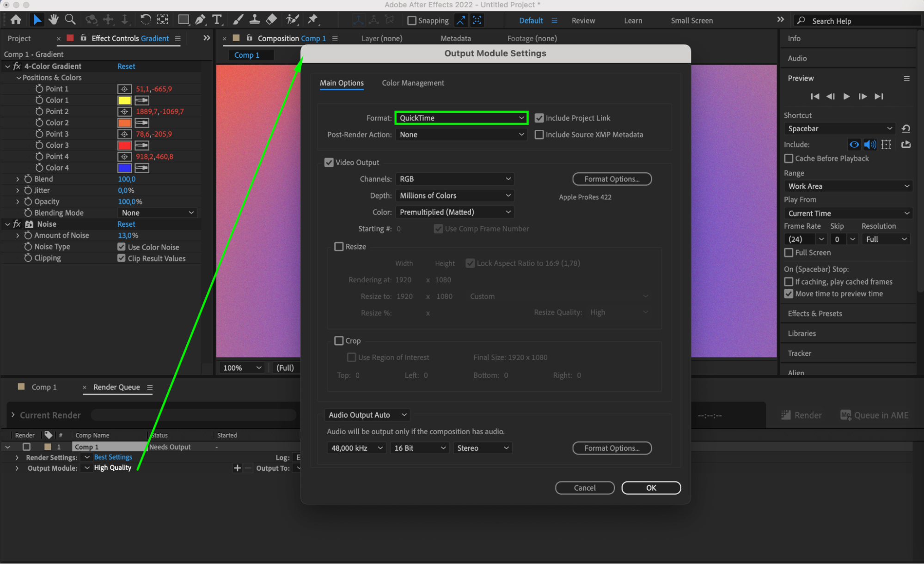Viewport: 924px width, 564px height.
Task: Open the Channels RGB dropdown
Action: pyautogui.click(x=455, y=179)
